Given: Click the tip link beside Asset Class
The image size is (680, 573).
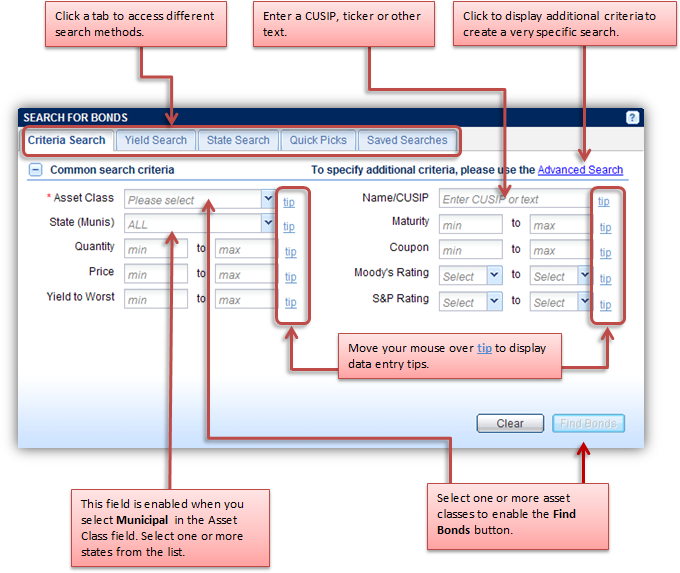Looking at the screenshot, I should [x=290, y=201].
